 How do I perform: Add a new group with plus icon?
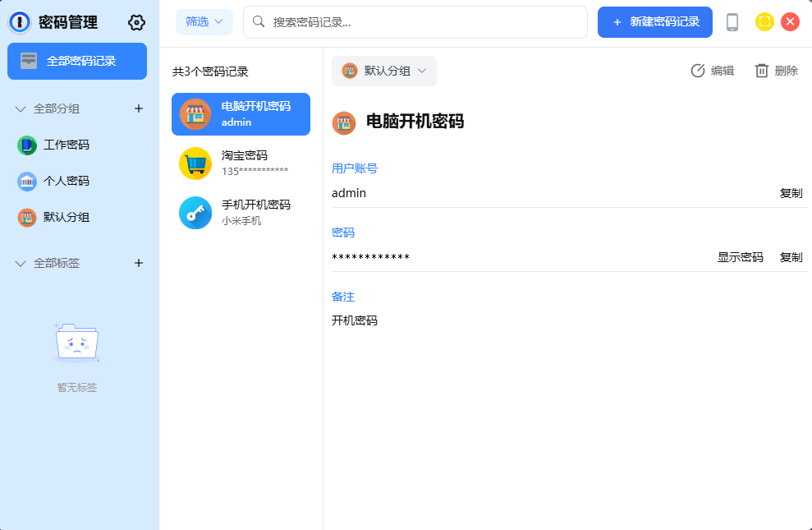click(x=139, y=108)
